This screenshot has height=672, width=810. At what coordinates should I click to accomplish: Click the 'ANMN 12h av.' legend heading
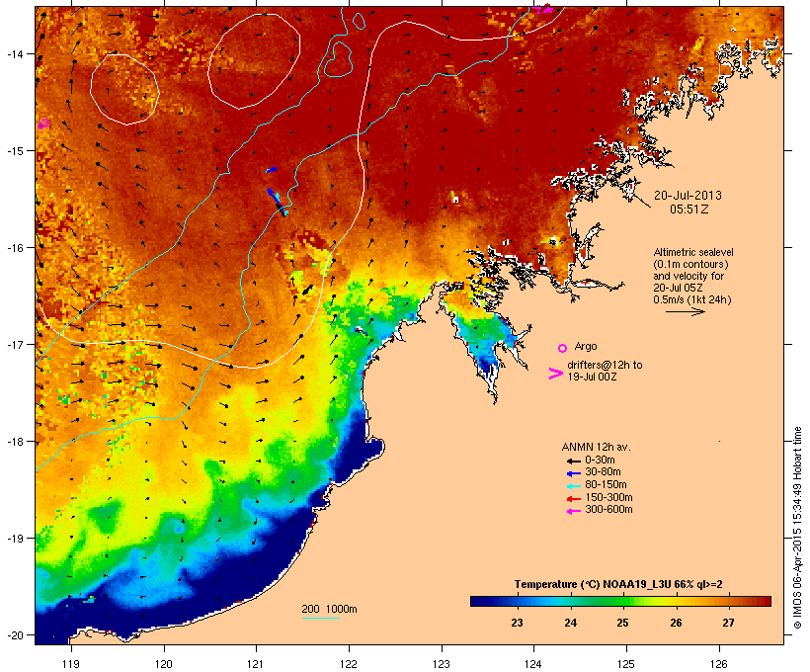pyautogui.click(x=596, y=447)
